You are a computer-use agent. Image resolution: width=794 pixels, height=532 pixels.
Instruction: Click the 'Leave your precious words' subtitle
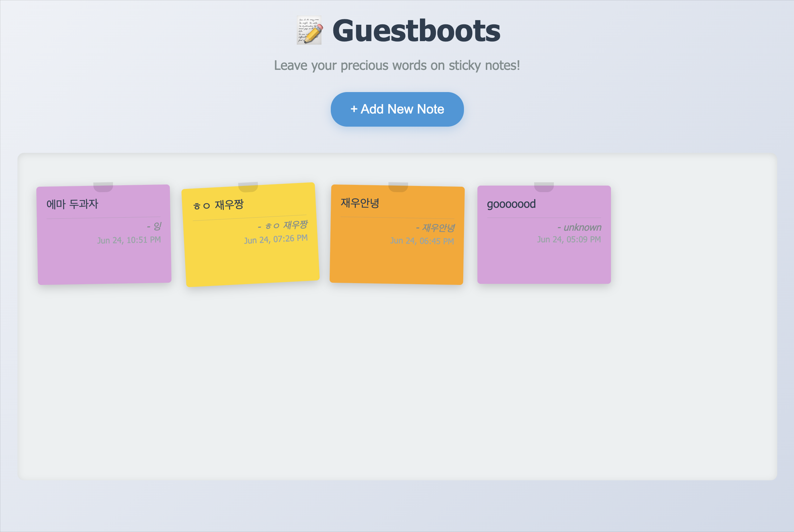click(x=397, y=65)
